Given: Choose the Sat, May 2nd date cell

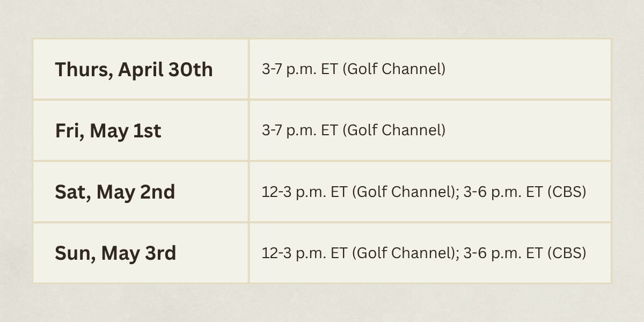Looking at the screenshot, I should [x=141, y=192].
